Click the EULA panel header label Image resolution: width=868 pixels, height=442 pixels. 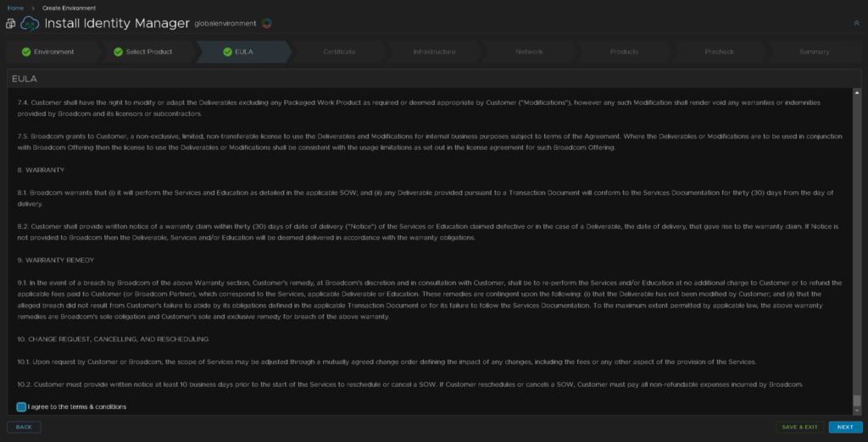tap(25, 79)
